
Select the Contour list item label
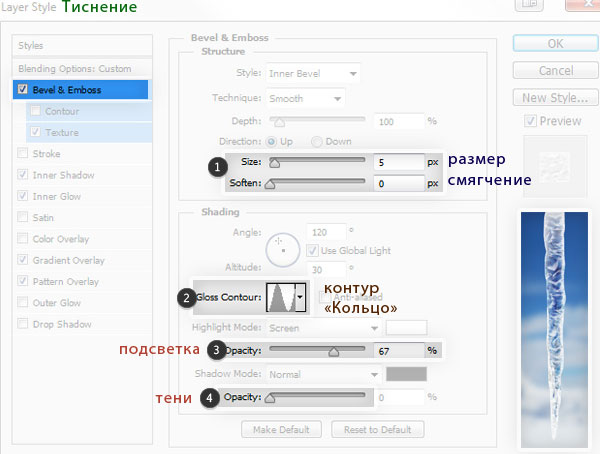click(62, 111)
